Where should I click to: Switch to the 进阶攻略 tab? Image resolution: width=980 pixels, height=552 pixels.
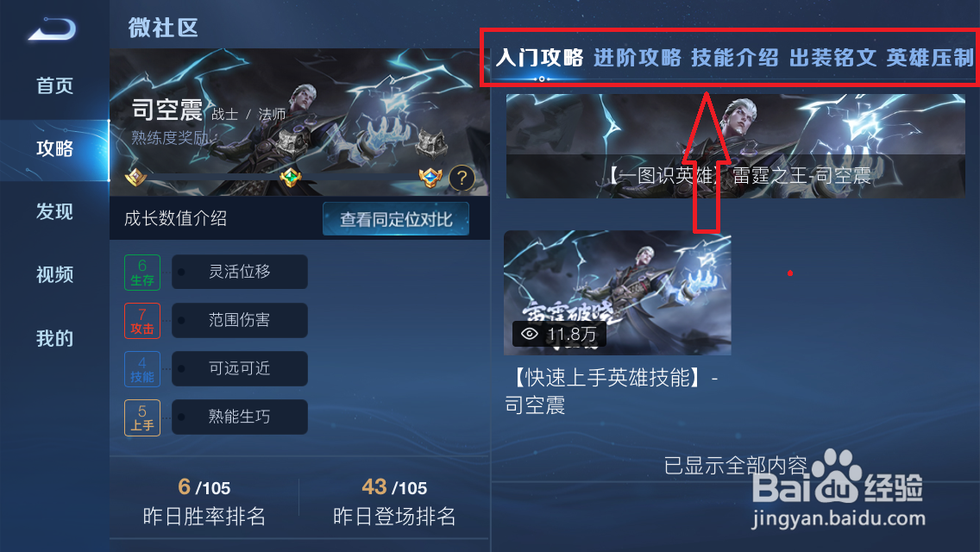pos(638,58)
